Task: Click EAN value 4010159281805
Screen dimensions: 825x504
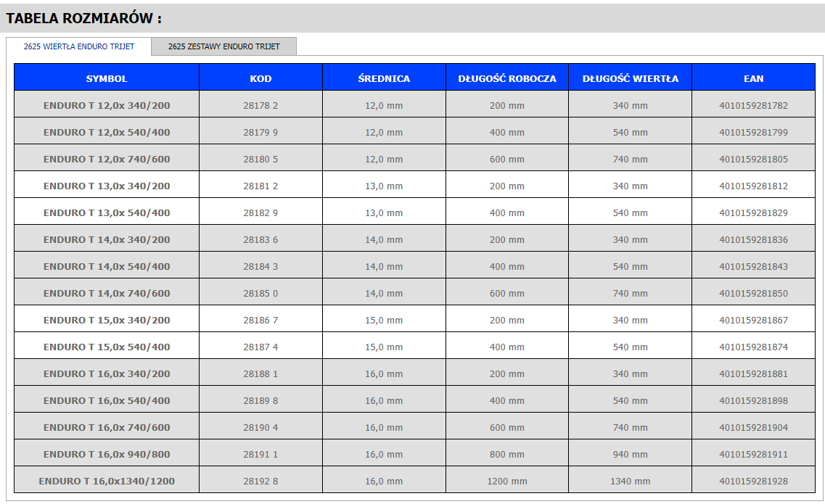Action: (x=753, y=159)
